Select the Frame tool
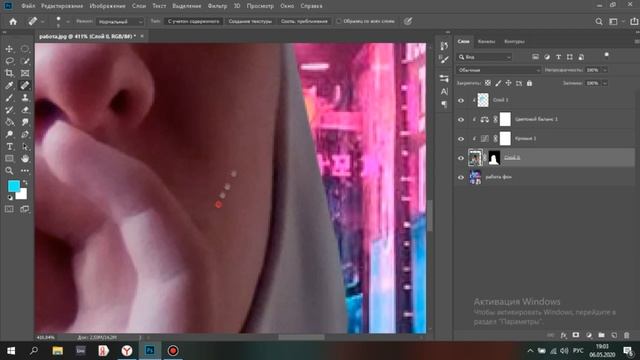The image size is (640, 360). tap(25, 73)
